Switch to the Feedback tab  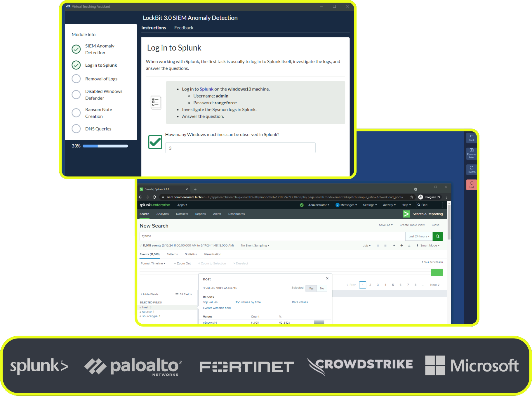(184, 28)
